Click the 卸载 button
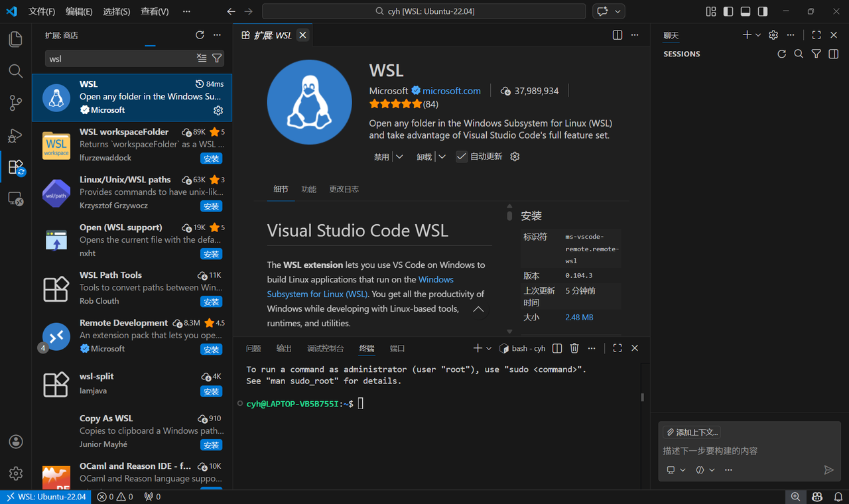849x504 pixels. point(424,157)
